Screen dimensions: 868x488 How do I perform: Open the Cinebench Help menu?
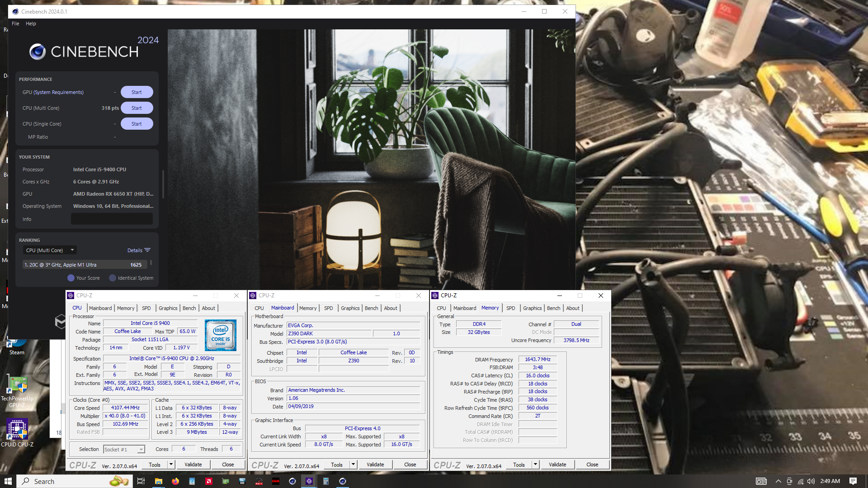31,23
